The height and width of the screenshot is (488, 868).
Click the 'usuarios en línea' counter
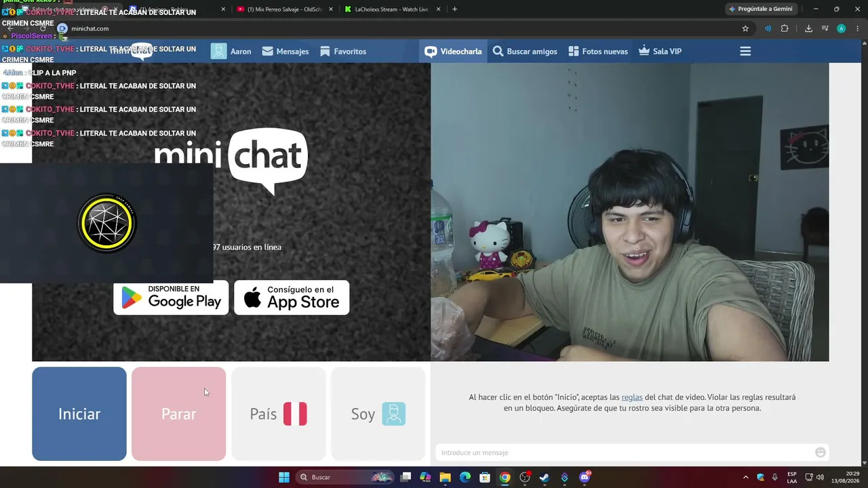(x=247, y=247)
